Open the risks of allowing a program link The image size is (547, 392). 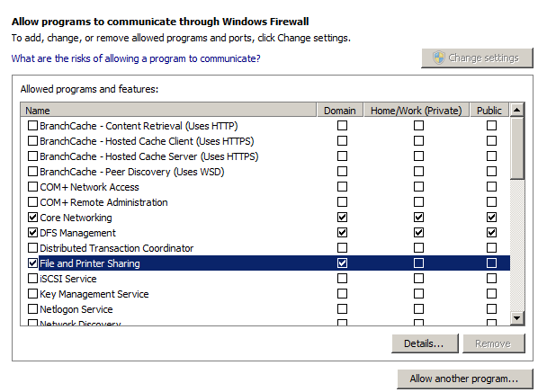coord(136,58)
